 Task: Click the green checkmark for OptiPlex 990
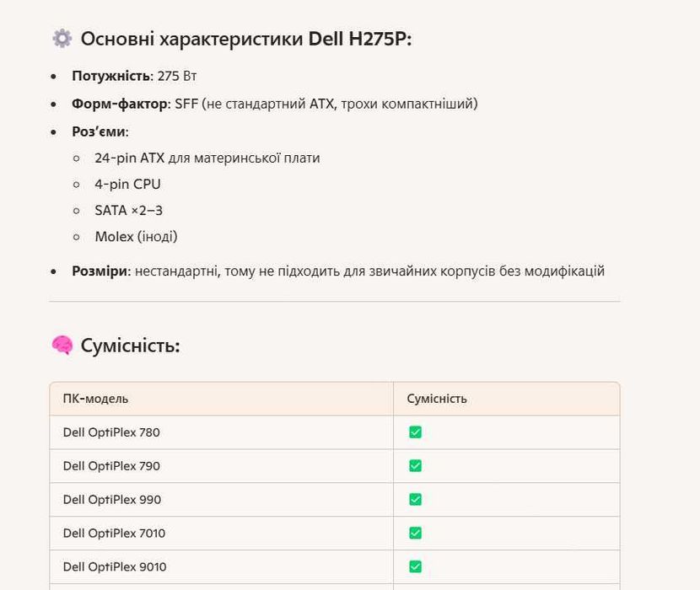click(415, 500)
